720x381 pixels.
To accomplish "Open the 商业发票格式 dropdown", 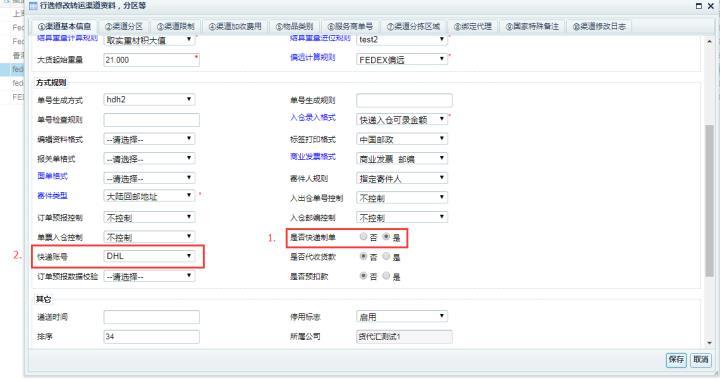I will 401,159.
